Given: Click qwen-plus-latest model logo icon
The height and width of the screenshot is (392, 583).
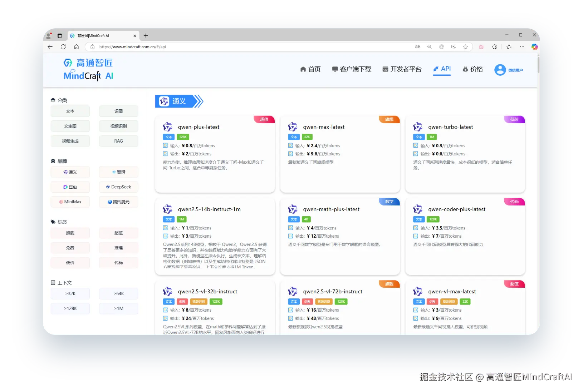Looking at the screenshot, I should pos(167,127).
